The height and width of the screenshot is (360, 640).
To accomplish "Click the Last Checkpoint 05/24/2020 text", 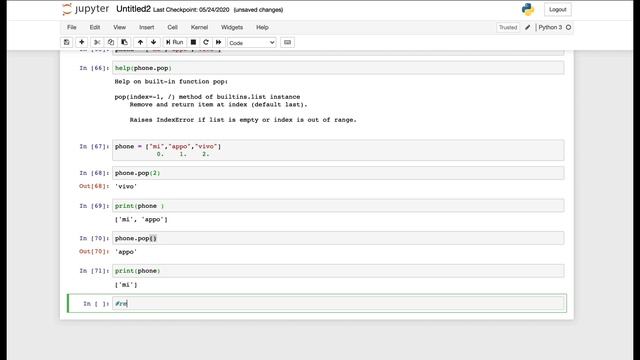I will (x=191, y=10).
